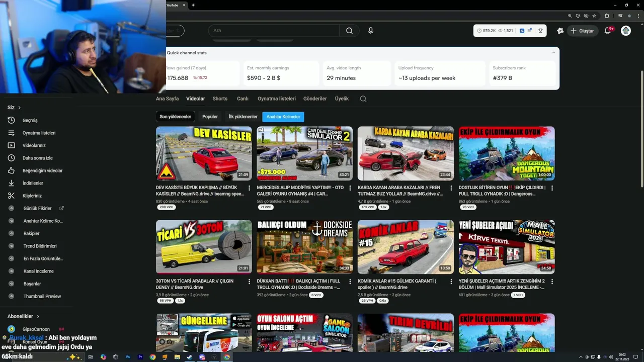Click the Daha sonra izle clock icon

(x=11, y=158)
